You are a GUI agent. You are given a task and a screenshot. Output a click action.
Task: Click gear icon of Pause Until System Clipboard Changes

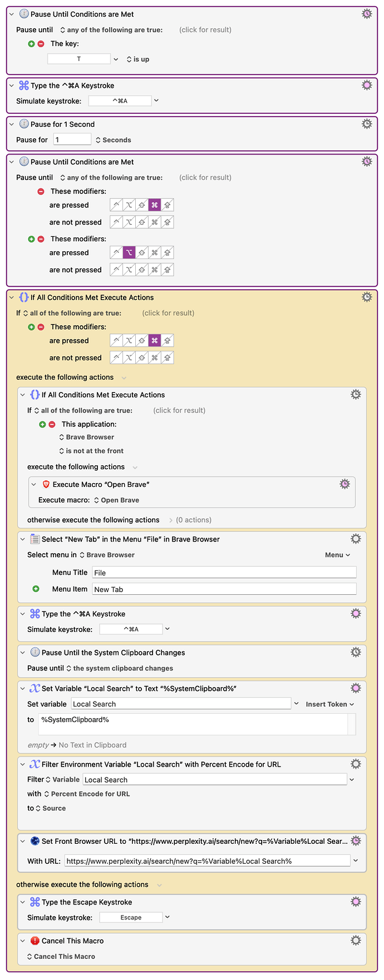coord(356,653)
